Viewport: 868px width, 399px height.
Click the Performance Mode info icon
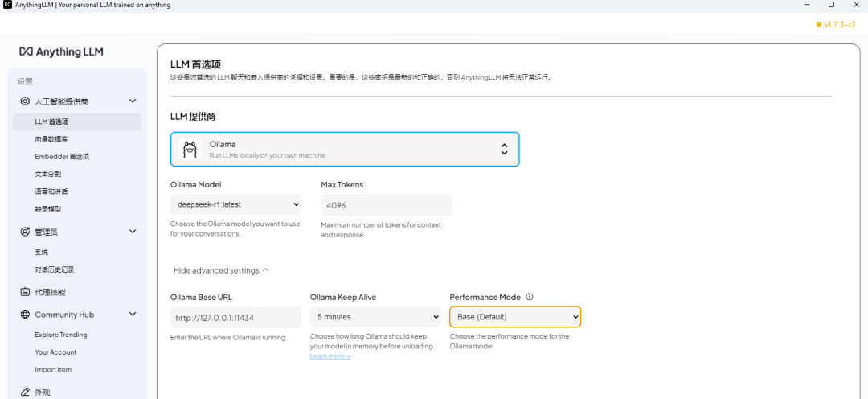pos(529,297)
